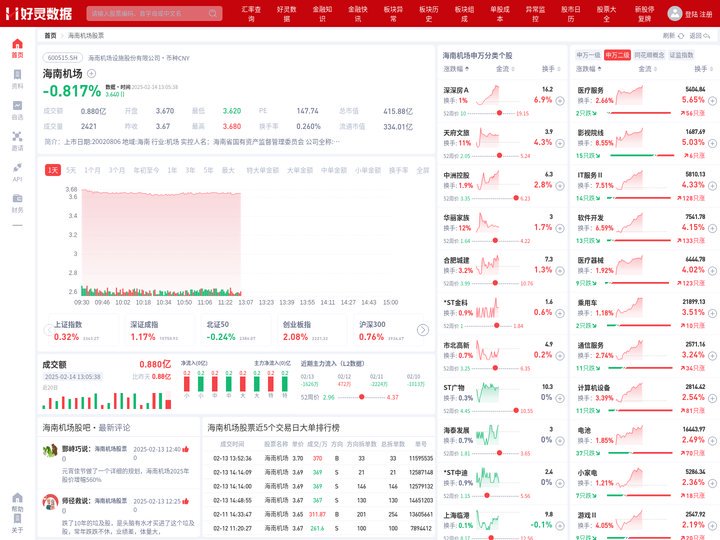
Task: Open 汇率查询 in top navigation
Action: point(251,14)
